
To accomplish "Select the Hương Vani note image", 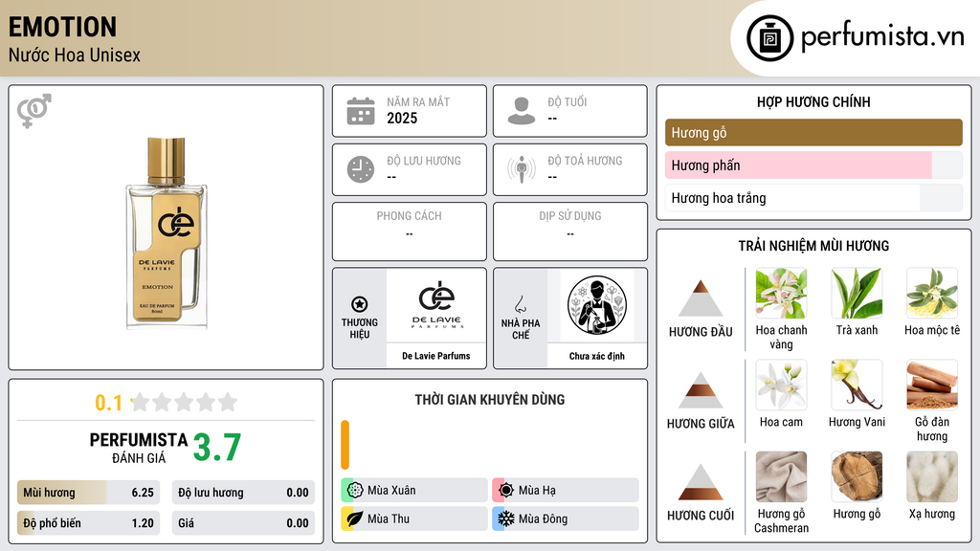I will point(857,385).
